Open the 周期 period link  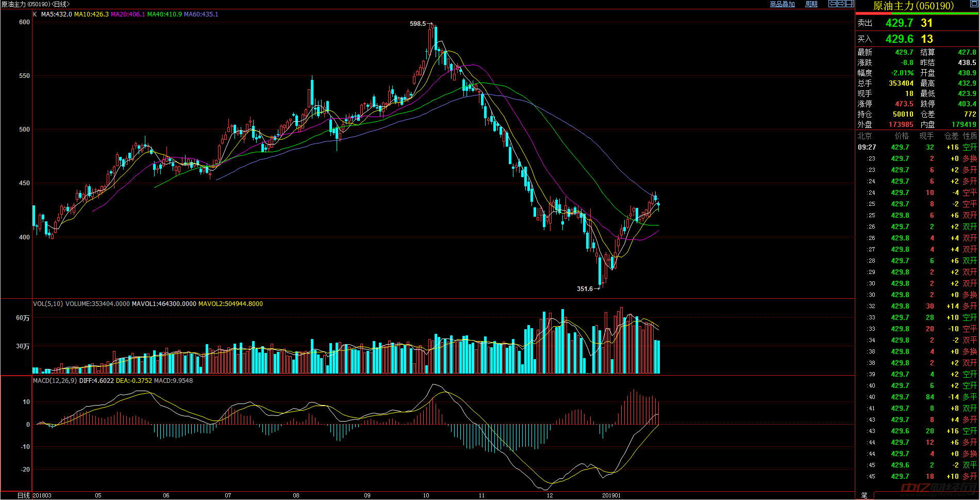(x=811, y=4)
